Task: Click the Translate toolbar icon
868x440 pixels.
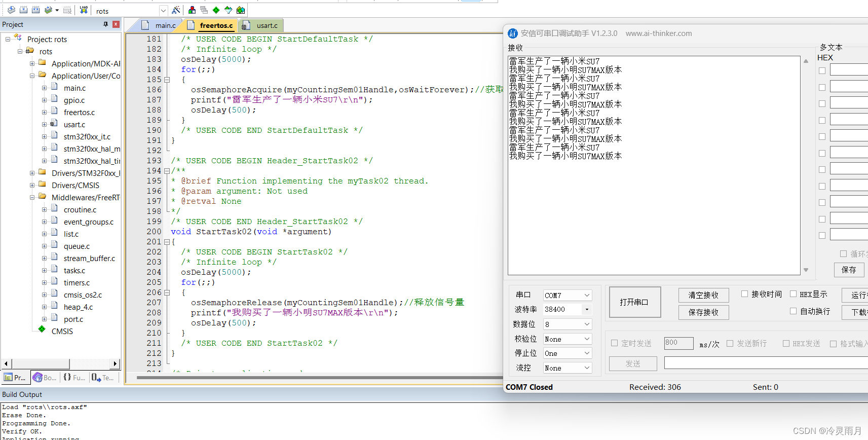Action: pos(11,10)
